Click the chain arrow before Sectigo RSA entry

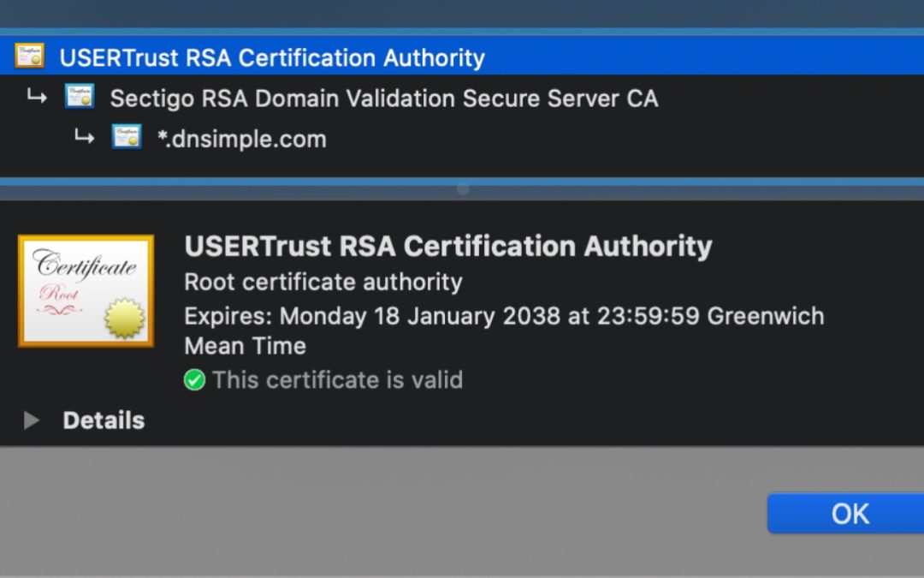pos(38,97)
